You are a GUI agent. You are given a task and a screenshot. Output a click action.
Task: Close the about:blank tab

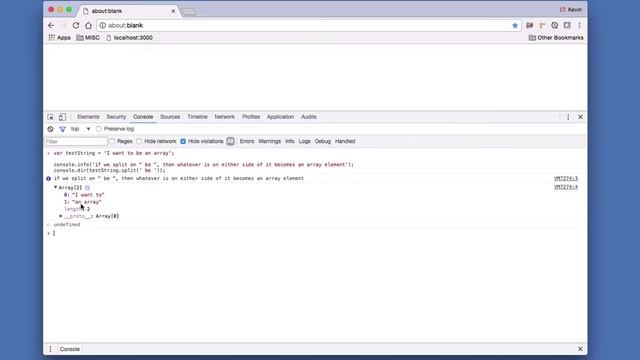click(x=173, y=11)
